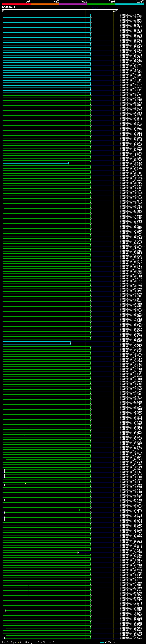Image resolution: width=146 pixels, height=644 pixels.
Task: Select the UniRef100_Q6H4L2 label
Action: pyautogui.click(x=131, y=50)
